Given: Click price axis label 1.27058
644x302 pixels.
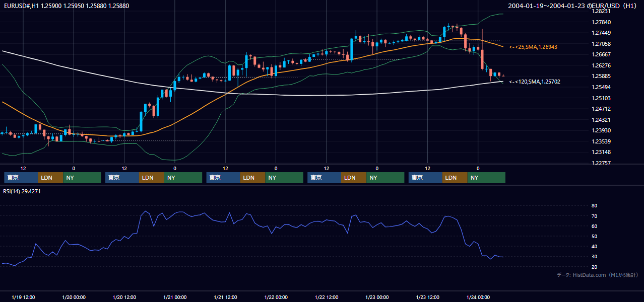Looking at the screenshot, I should (601, 44).
